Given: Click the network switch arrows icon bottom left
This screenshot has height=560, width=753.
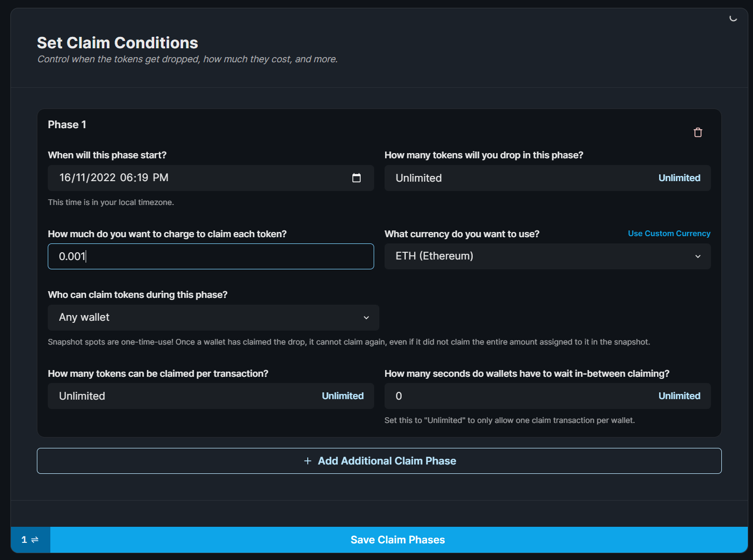Looking at the screenshot, I should point(34,540).
